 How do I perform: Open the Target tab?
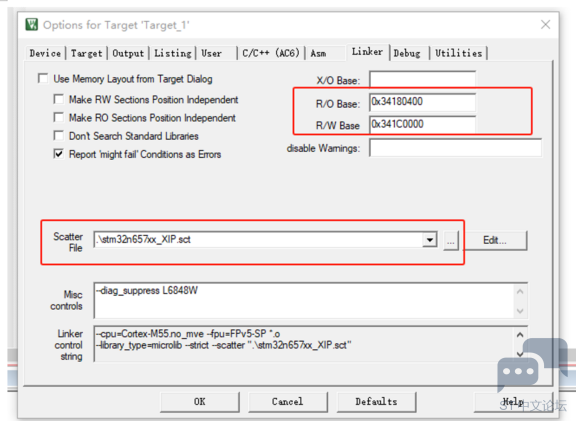tap(87, 53)
